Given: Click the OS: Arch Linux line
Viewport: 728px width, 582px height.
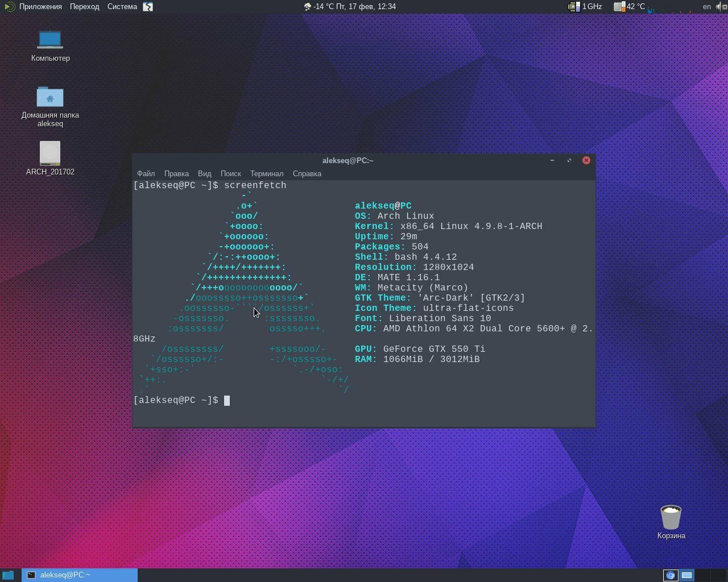Looking at the screenshot, I should tap(394, 216).
